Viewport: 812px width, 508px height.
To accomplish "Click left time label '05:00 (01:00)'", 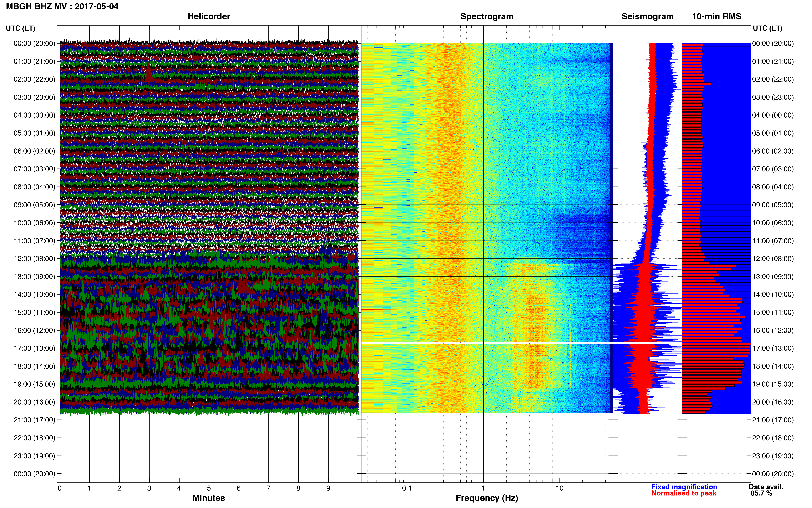I will coord(34,133).
